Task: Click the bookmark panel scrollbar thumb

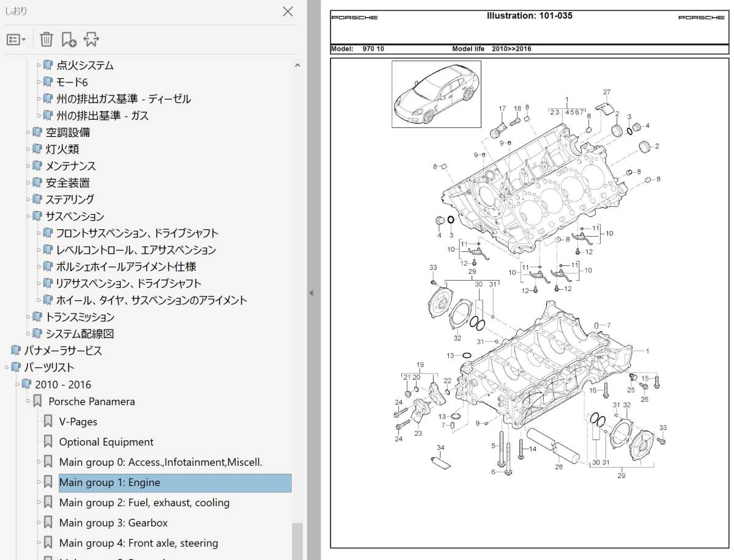Action: 297,541
